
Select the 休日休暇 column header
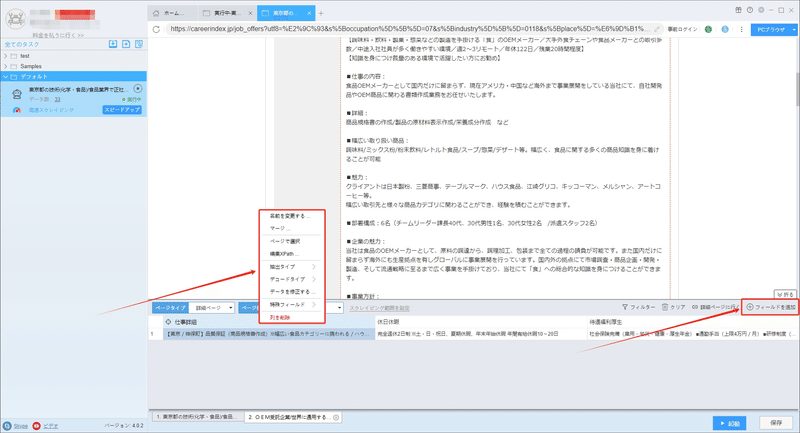[481, 322]
